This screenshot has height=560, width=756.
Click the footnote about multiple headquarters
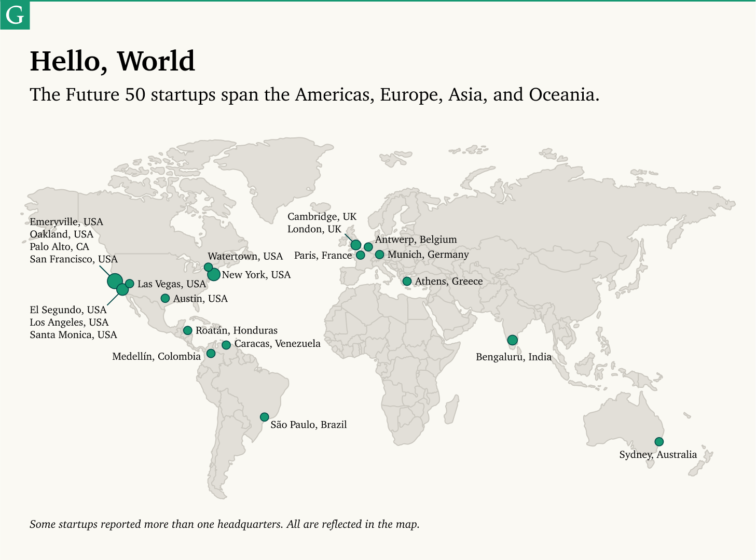click(x=224, y=524)
